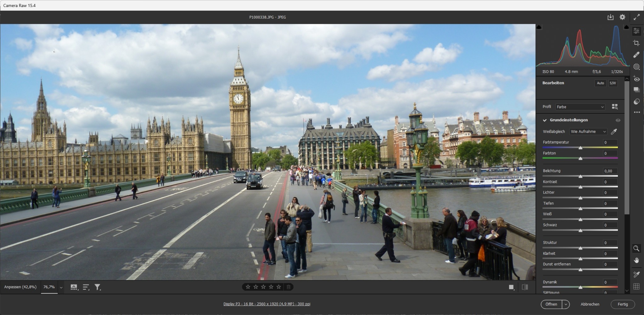Open the Masking tool
The width and height of the screenshot is (644, 315).
(x=636, y=66)
